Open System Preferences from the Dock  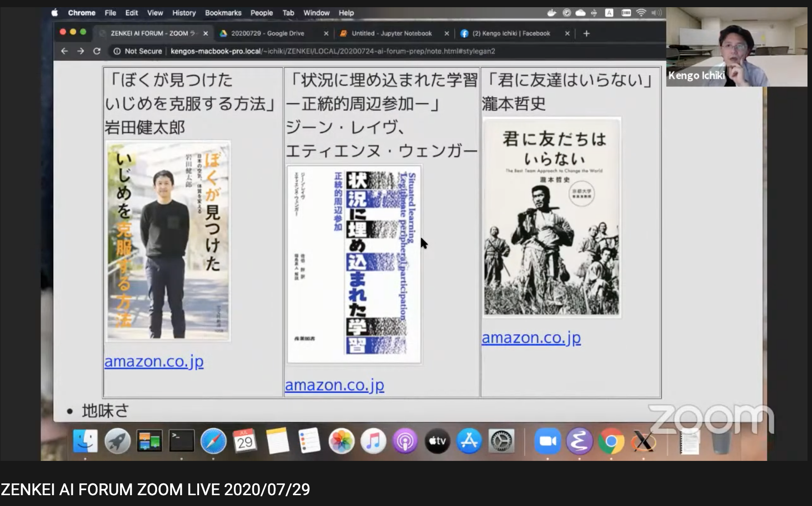[501, 441]
